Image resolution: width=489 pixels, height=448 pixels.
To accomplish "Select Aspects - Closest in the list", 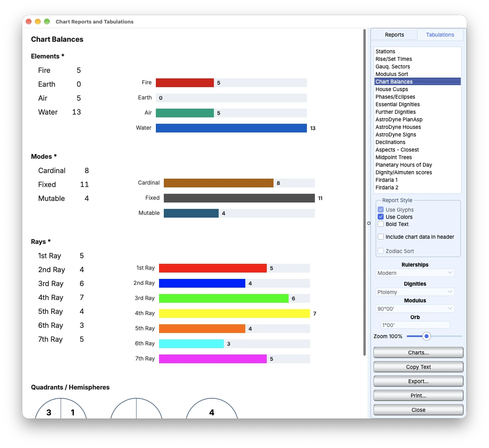I will tap(418, 150).
